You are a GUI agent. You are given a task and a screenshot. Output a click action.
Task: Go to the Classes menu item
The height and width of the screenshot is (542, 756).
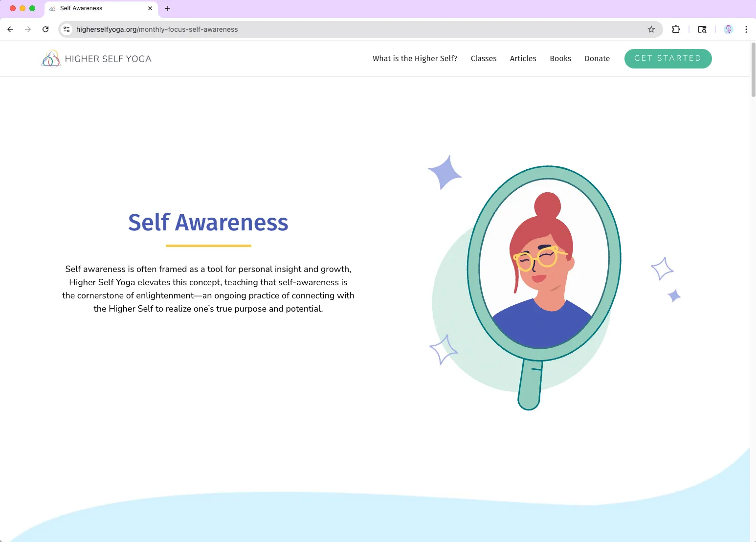(484, 59)
